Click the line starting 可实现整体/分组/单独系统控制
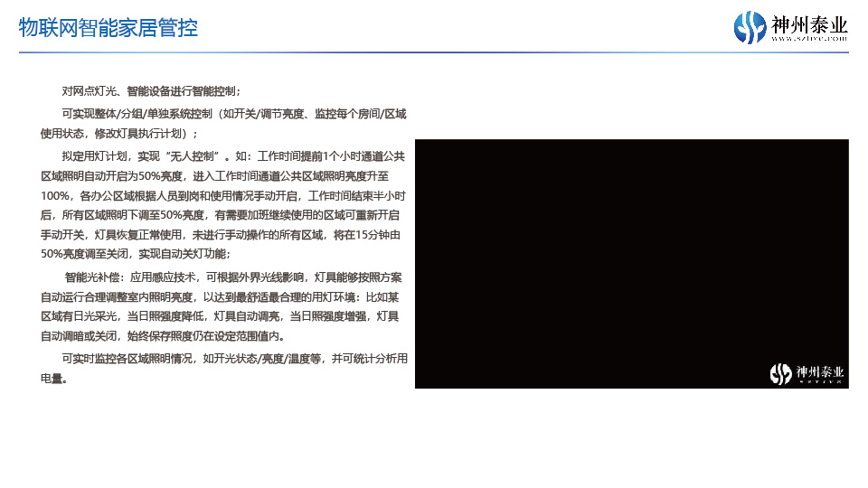Image resolution: width=868 pixels, height=488 pixels. pos(234,114)
